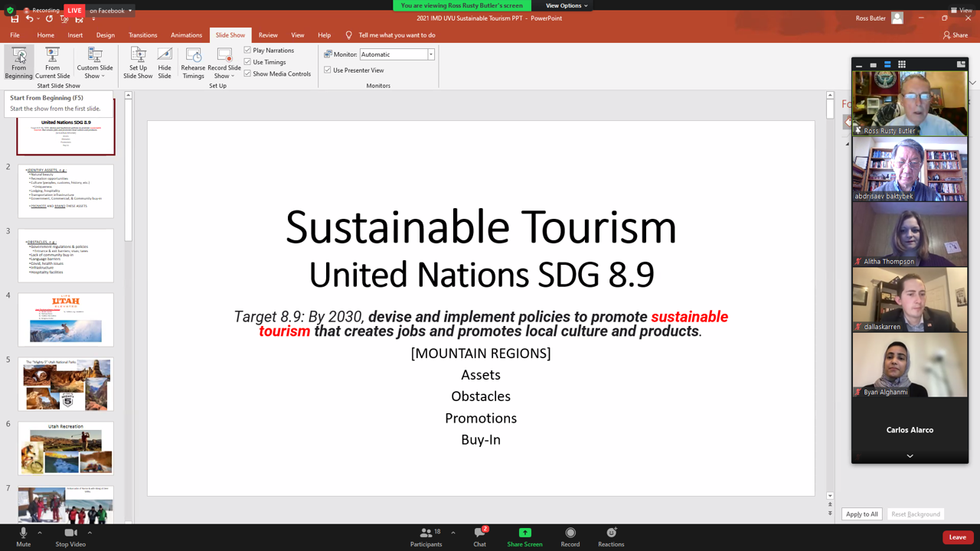Switch to the Insert tab
This screenshot has height=551, width=980.
click(x=75, y=35)
